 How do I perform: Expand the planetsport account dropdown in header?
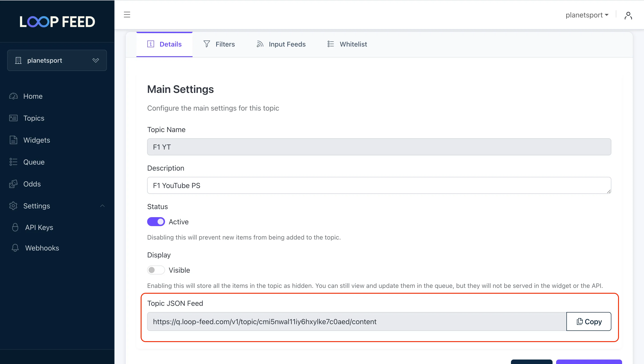tap(587, 15)
